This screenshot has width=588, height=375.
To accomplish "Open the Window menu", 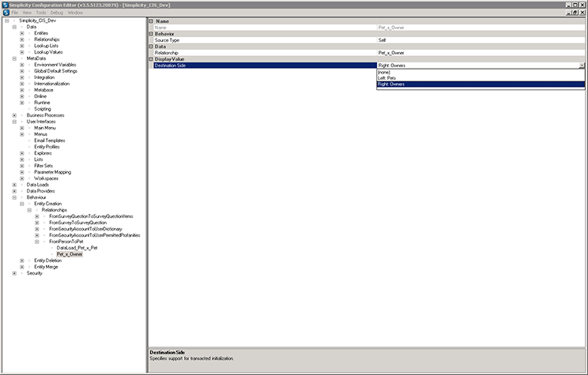I will [75, 13].
